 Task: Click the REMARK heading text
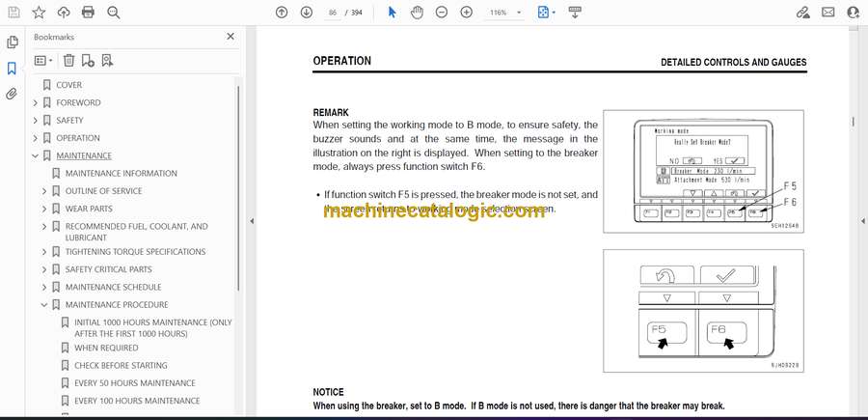tap(331, 112)
